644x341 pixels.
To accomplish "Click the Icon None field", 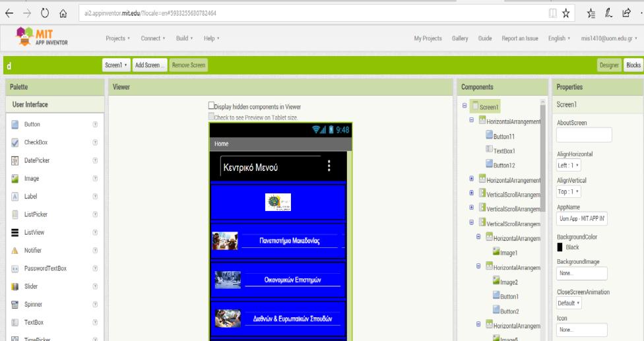I will point(581,330).
